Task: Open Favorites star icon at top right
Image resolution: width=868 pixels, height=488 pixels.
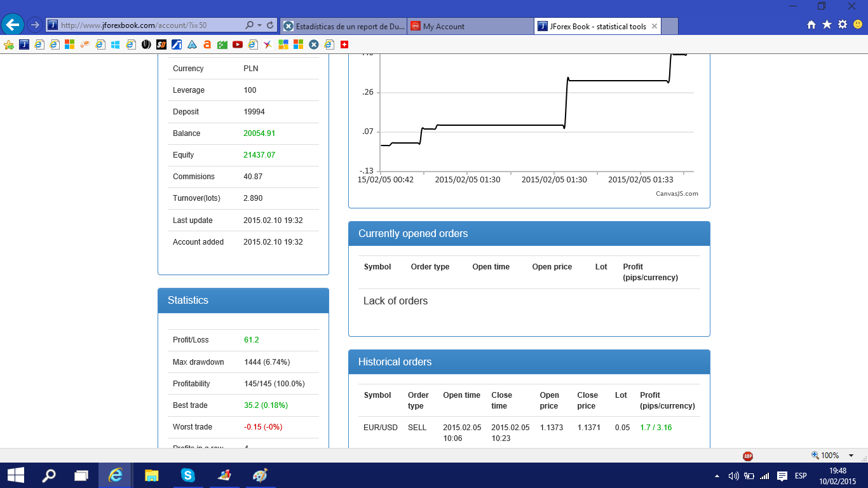Action: pos(827,25)
